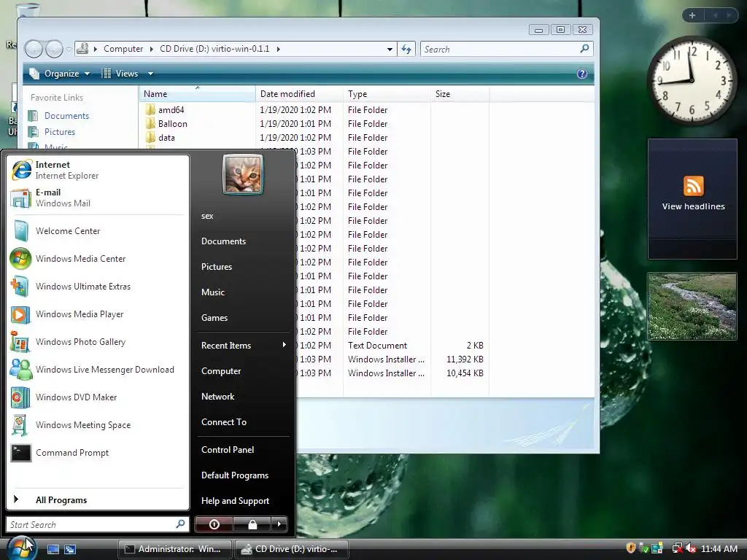
Task: Expand Recent Items submenu
Action: coord(243,345)
